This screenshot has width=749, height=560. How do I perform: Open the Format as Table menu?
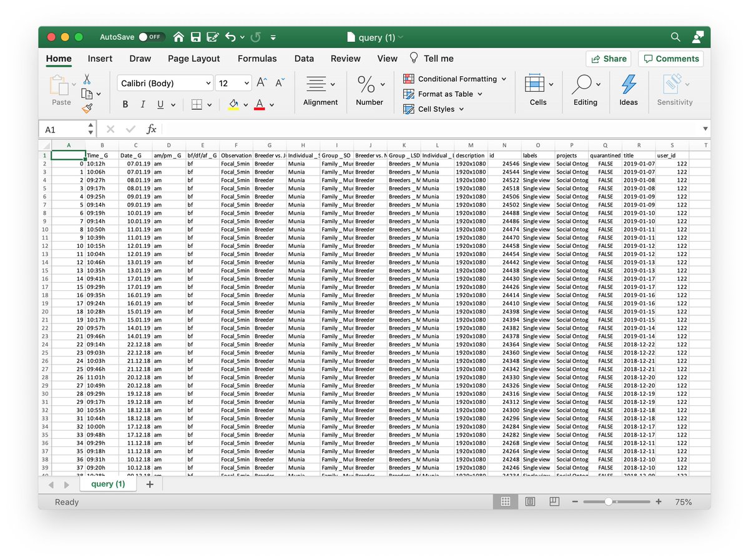click(x=443, y=94)
